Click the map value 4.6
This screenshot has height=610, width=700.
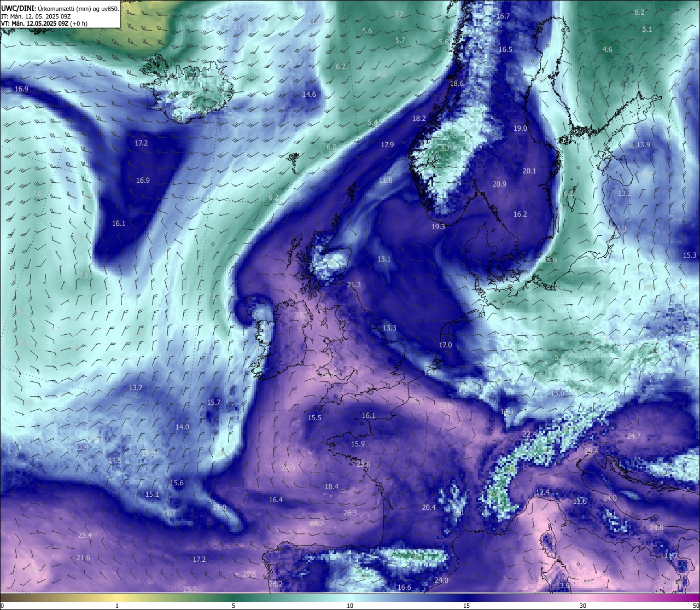[x=608, y=49]
